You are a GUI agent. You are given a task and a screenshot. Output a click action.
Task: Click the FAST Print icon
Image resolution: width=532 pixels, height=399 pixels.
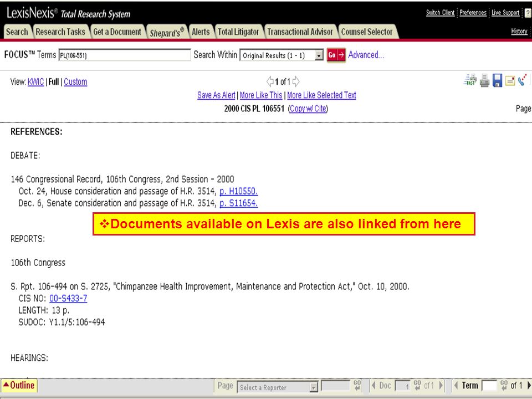(x=470, y=80)
